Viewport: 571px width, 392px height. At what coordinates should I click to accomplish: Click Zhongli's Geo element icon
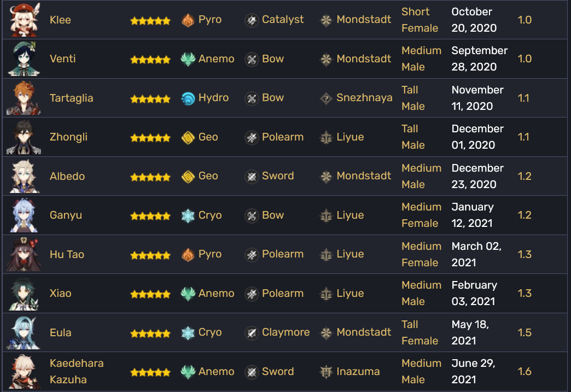[x=188, y=137]
